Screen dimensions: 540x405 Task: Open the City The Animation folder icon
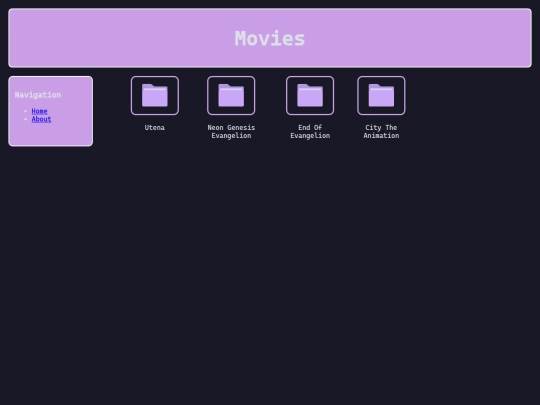(x=381, y=95)
